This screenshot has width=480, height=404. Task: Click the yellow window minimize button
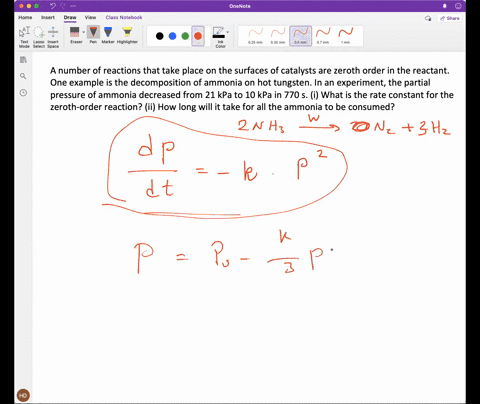[x=29, y=6]
